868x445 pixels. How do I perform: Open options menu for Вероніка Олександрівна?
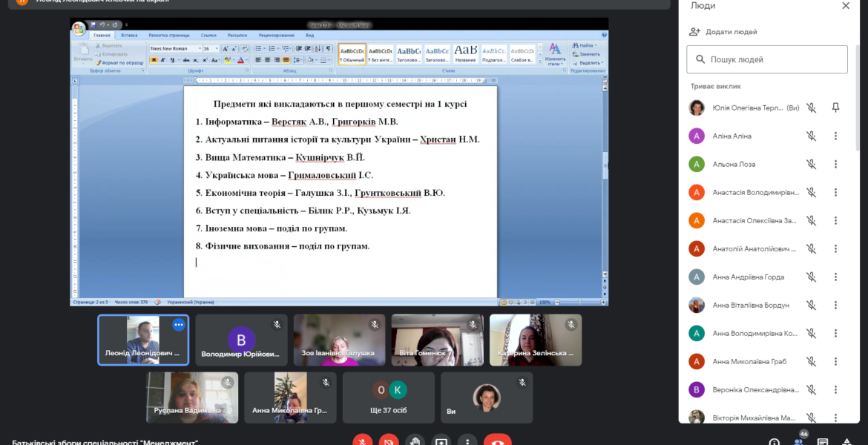coord(835,389)
